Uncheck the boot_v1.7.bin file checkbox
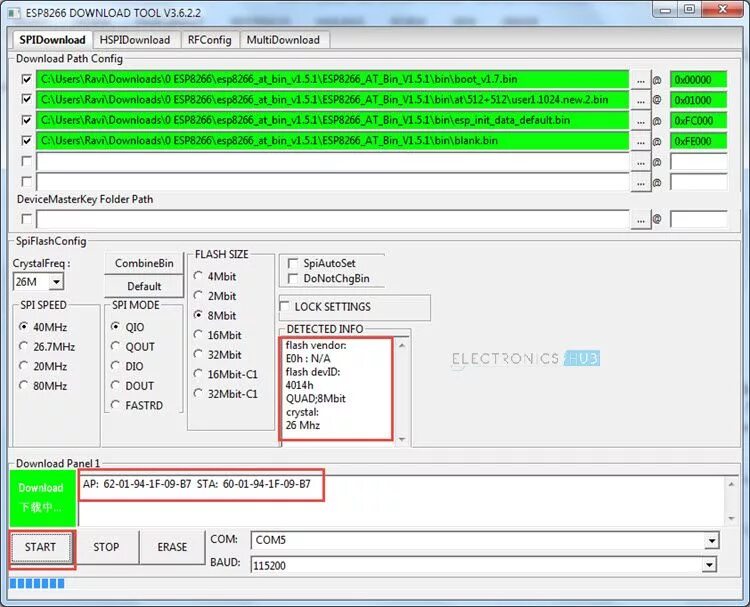 [27, 79]
